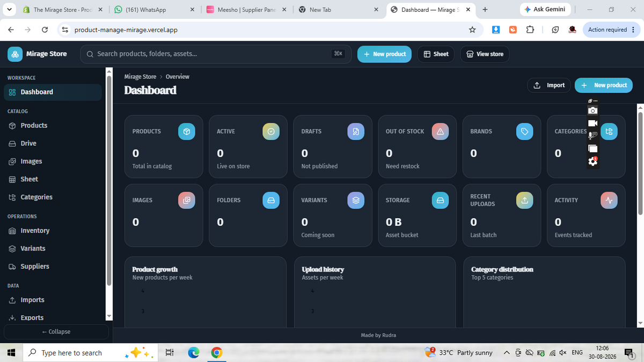Click the Import button
644x362 pixels.
(549, 85)
